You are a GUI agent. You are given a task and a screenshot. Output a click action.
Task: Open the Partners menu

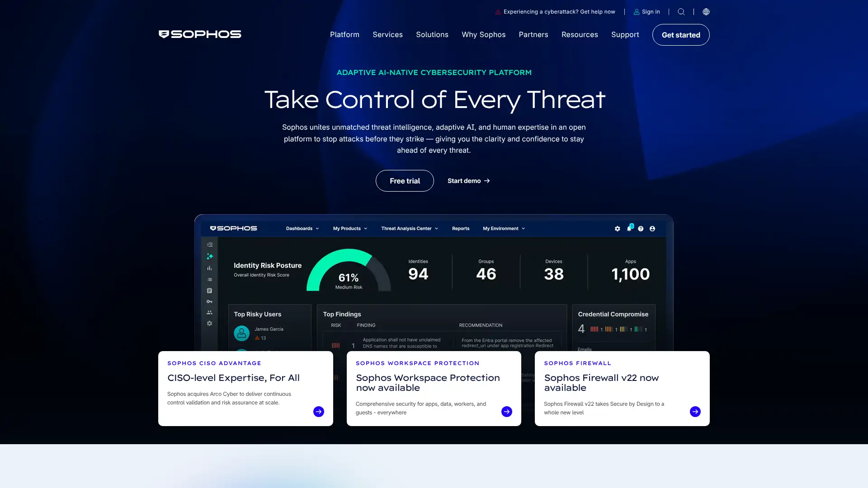[x=533, y=35]
